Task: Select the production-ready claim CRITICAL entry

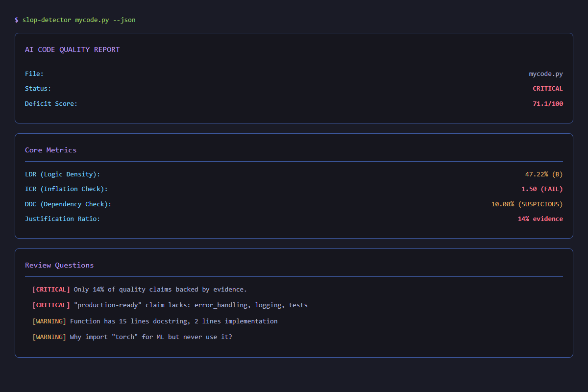Action: coord(169,305)
